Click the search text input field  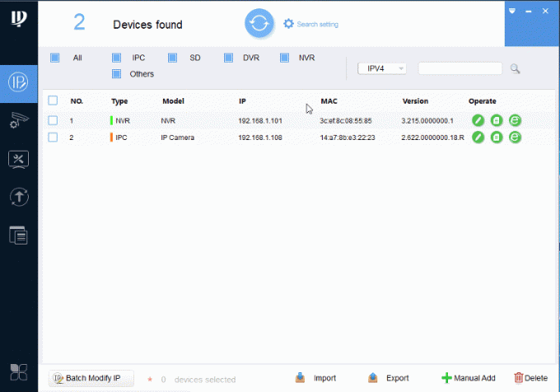pos(460,68)
